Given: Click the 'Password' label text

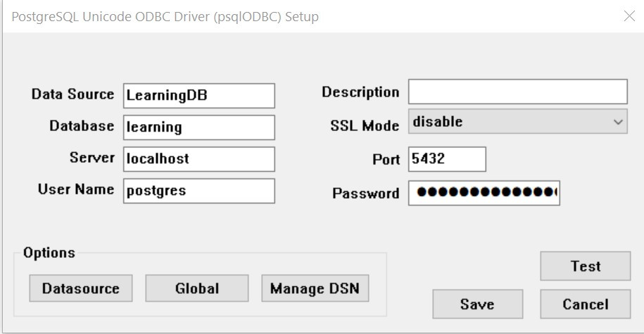Looking at the screenshot, I should (365, 193).
